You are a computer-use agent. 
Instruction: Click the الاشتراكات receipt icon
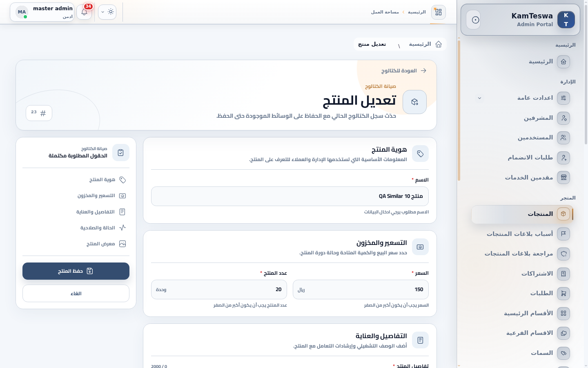[563, 274]
